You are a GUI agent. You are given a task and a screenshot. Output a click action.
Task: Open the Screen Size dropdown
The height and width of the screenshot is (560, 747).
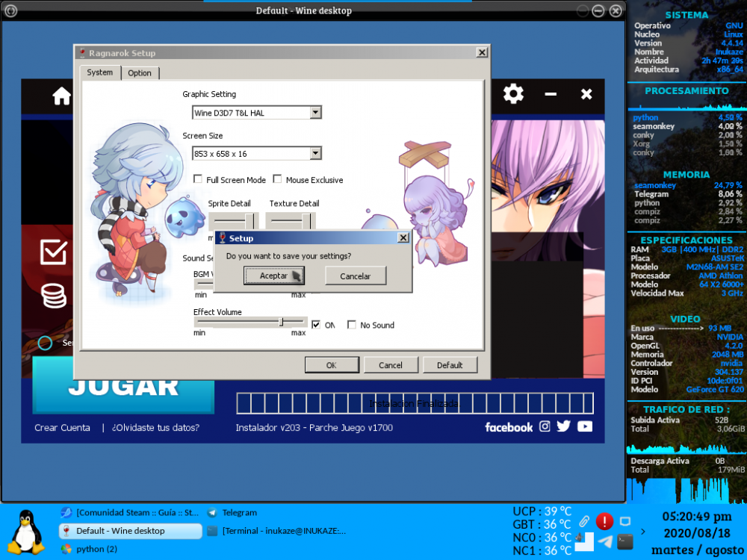pos(315,153)
